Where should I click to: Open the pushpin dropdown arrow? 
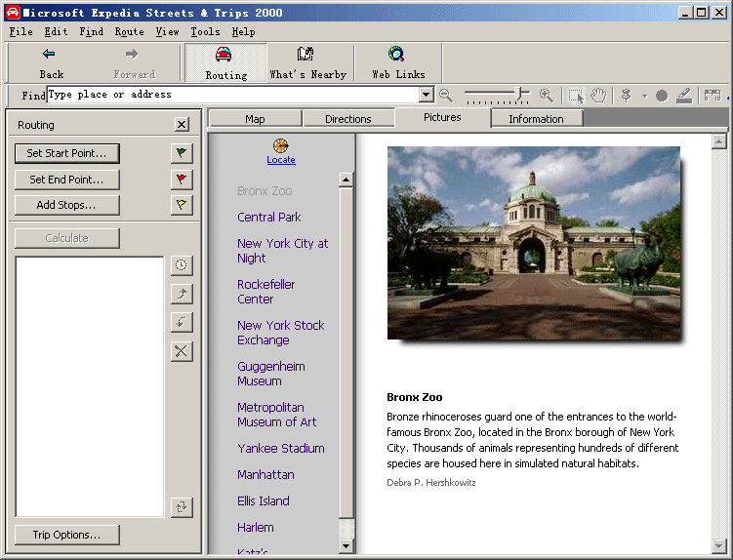(644, 97)
